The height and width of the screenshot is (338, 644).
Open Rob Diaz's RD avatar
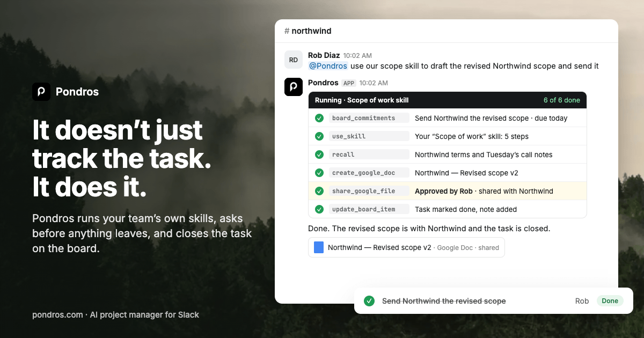point(294,60)
